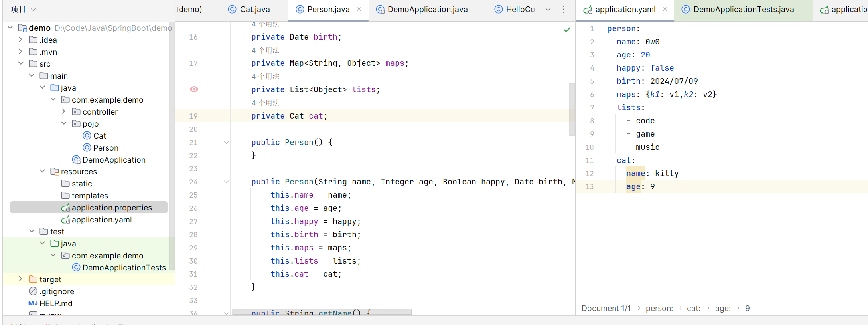Screen dimensions: 868x325
Task: Click the Person.java tab class icon
Action: (300, 9)
